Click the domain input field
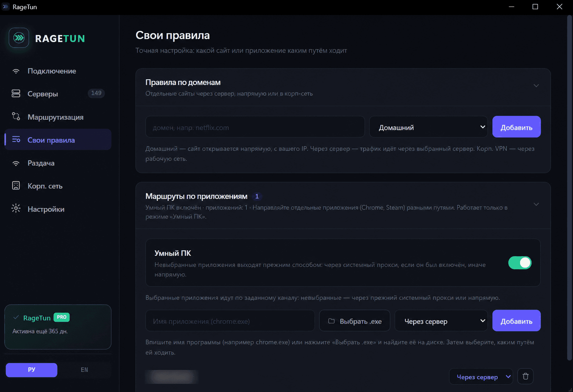Image resolution: width=573 pixels, height=392 pixels. click(x=255, y=127)
